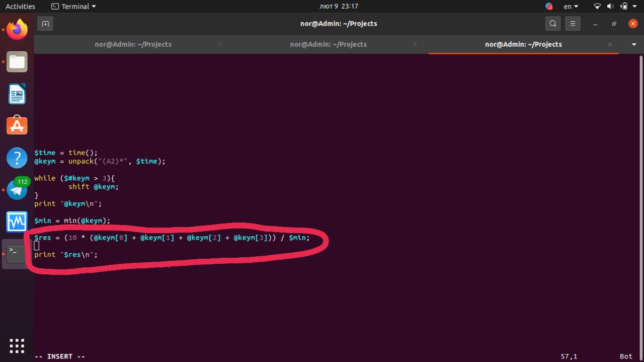Click the print "$res\n"; line
The height and width of the screenshot is (362, 644).
66,255
